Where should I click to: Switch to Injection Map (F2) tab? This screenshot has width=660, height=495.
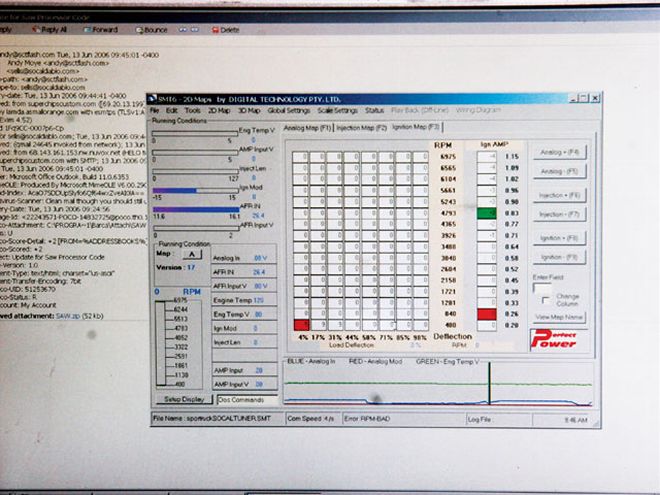tap(361, 128)
